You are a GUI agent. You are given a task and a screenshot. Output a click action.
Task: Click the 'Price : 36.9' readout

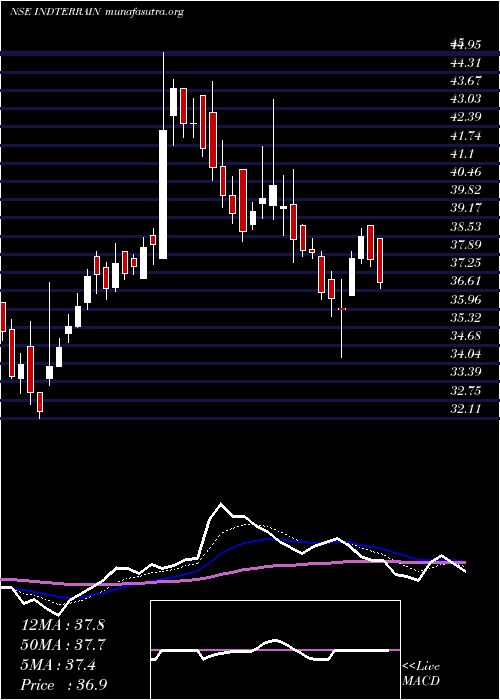tap(65, 685)
